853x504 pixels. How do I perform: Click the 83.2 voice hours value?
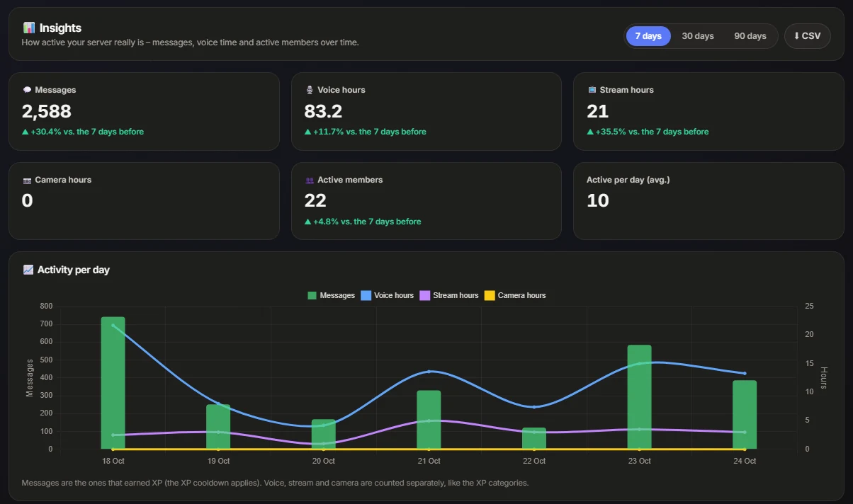click(323, 111)
